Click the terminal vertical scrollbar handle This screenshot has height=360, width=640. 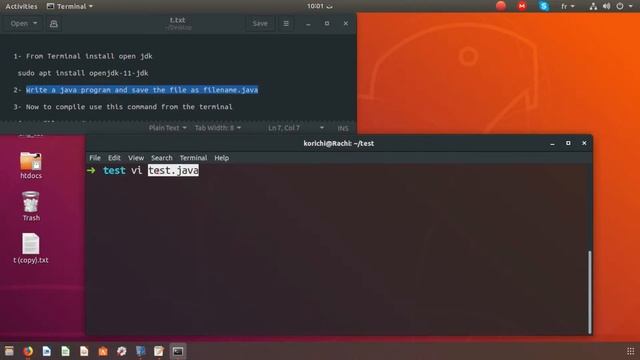(589, 292)
